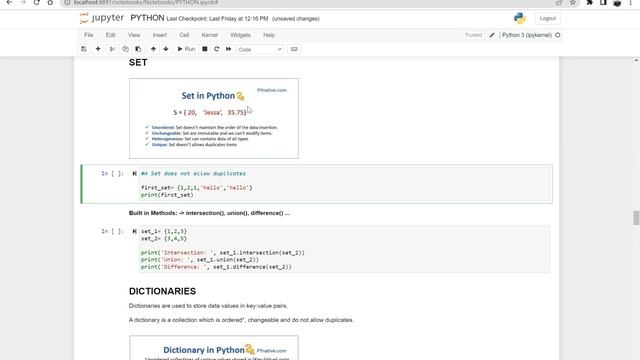Save and checkpoint the notebook
Viewport: 640px width, 360px height.
point(84,49)
